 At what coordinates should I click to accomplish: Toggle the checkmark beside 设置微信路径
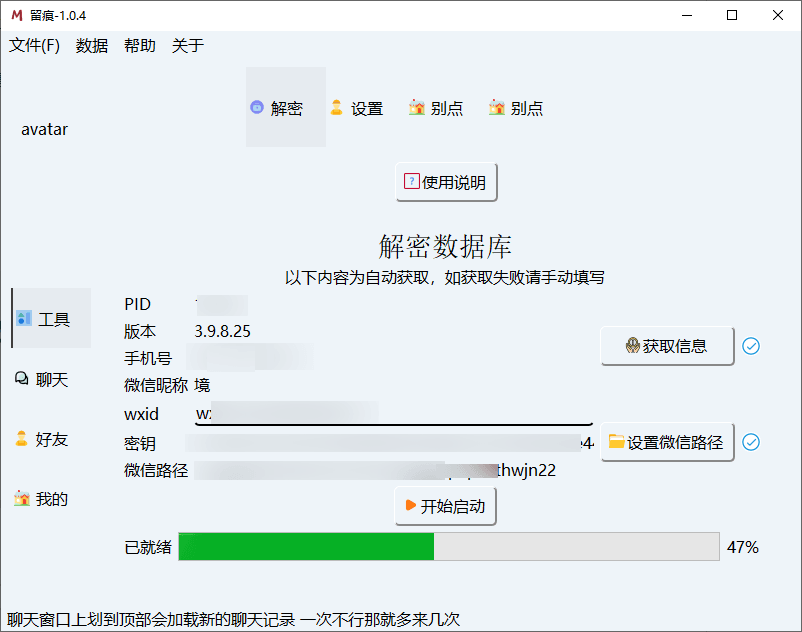click(751, 440)
